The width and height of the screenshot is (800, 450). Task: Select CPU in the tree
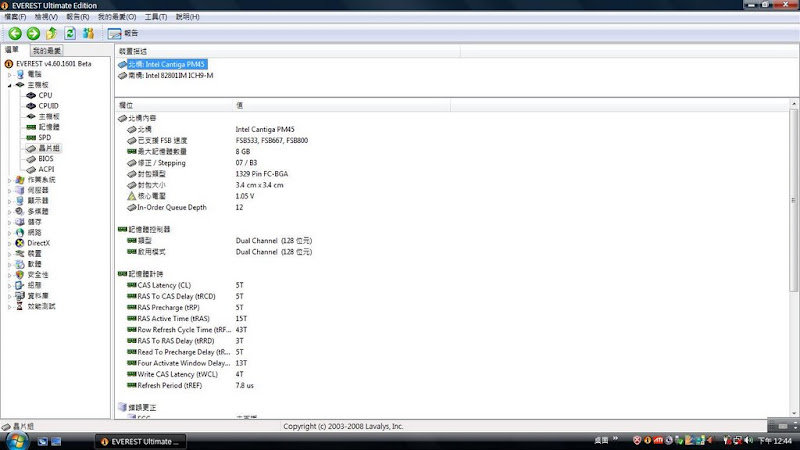point(45,95)
